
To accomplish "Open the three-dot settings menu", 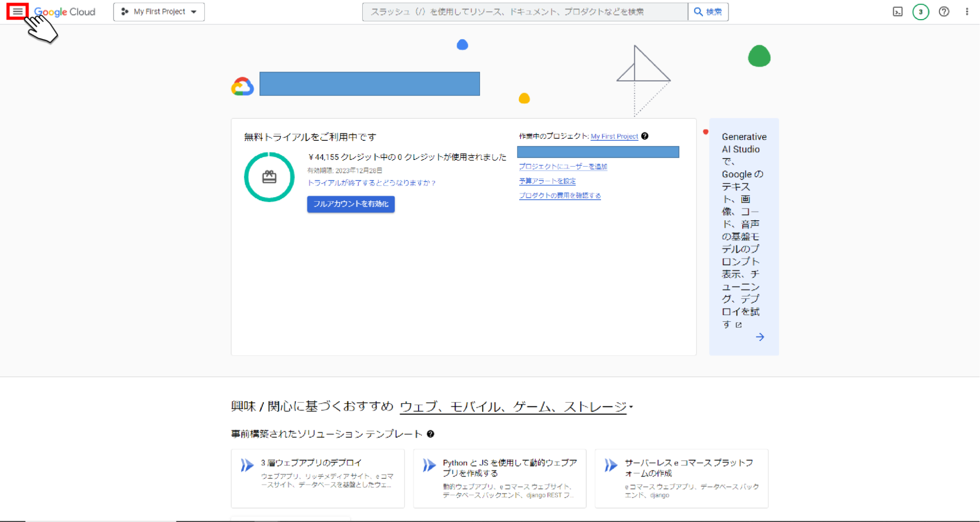I will [967, 12].
